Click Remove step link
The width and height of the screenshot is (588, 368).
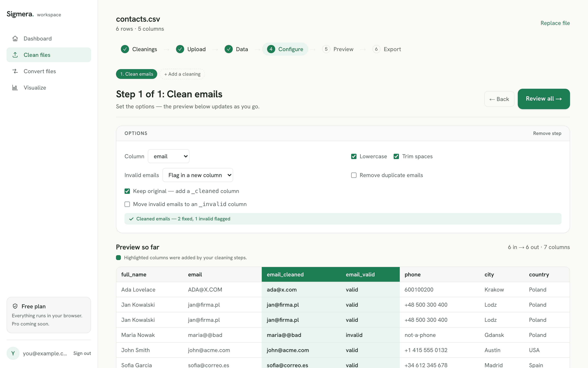(x=547, y=133)
